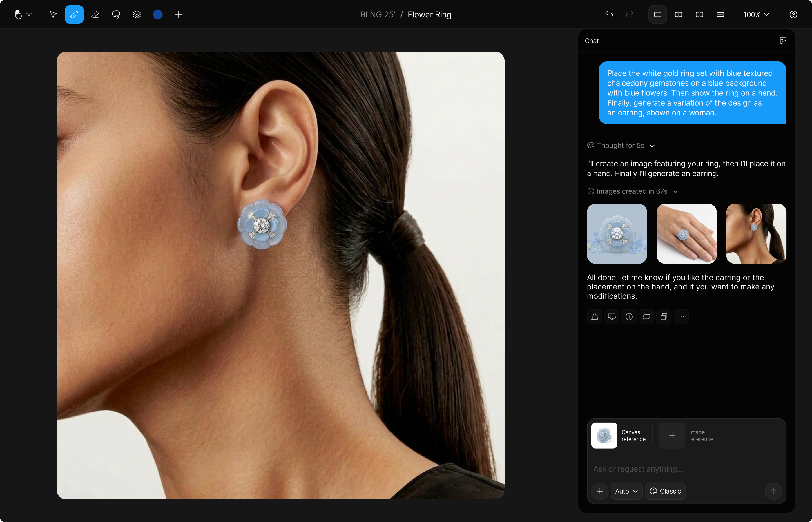Select the Lasso tool

(x=116, y=14)
